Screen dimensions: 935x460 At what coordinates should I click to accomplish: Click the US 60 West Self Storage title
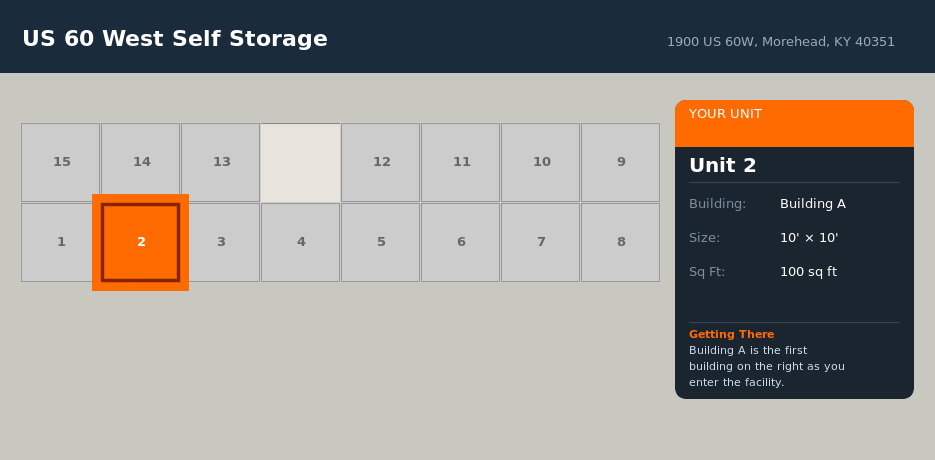[x=175, y=39]
